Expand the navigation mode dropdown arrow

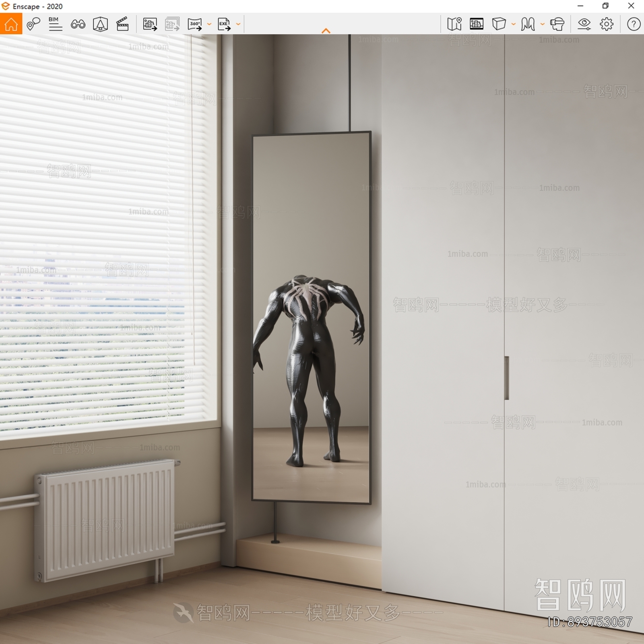click(x=543, y=24)
